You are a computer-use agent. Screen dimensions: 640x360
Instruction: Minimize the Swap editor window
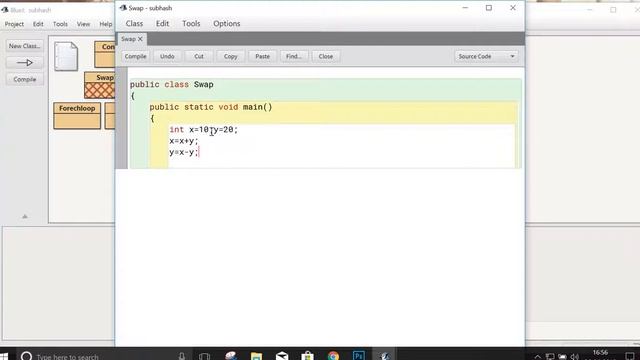[x=465, y=8]
